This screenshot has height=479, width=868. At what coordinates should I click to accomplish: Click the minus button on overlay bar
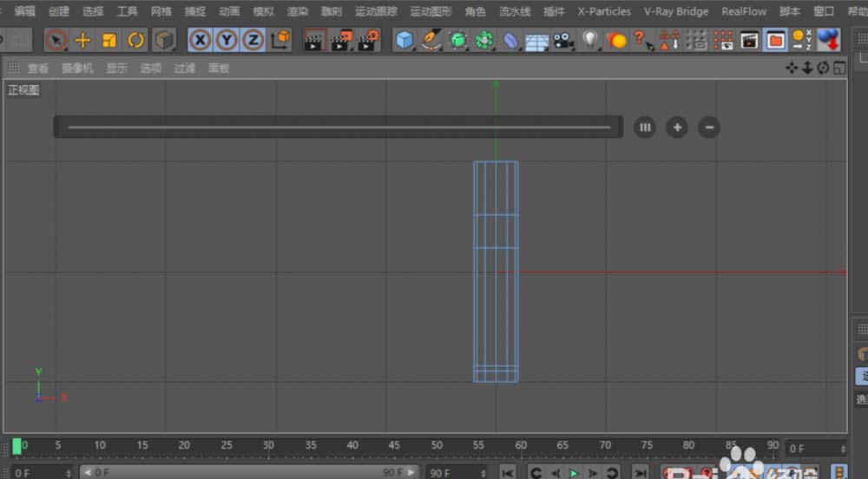pos(709,128)
